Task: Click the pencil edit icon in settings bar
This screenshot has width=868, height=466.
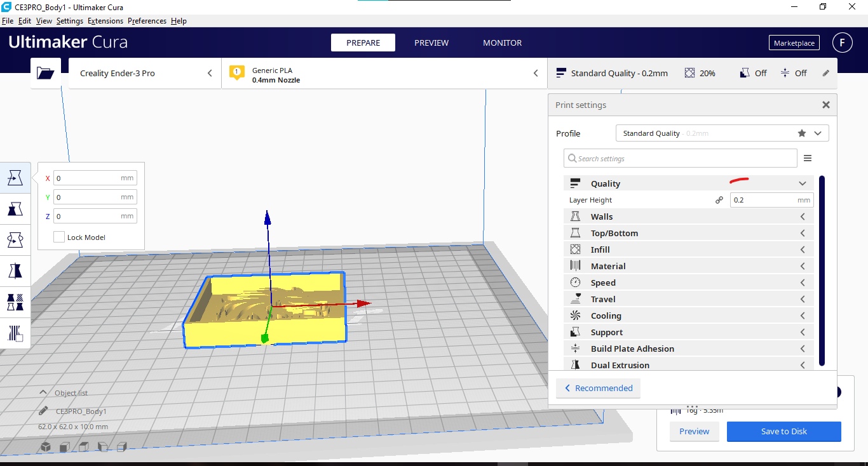Action: coord(825,73)
